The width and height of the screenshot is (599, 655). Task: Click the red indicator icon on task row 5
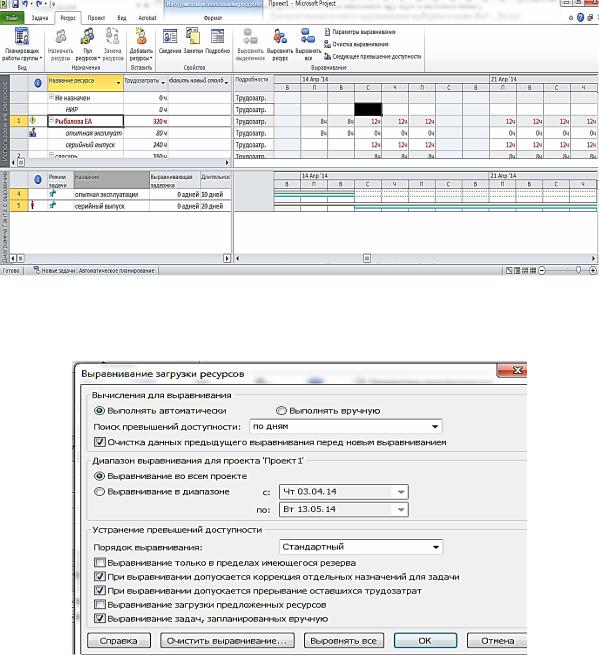[x=33, y=205]
